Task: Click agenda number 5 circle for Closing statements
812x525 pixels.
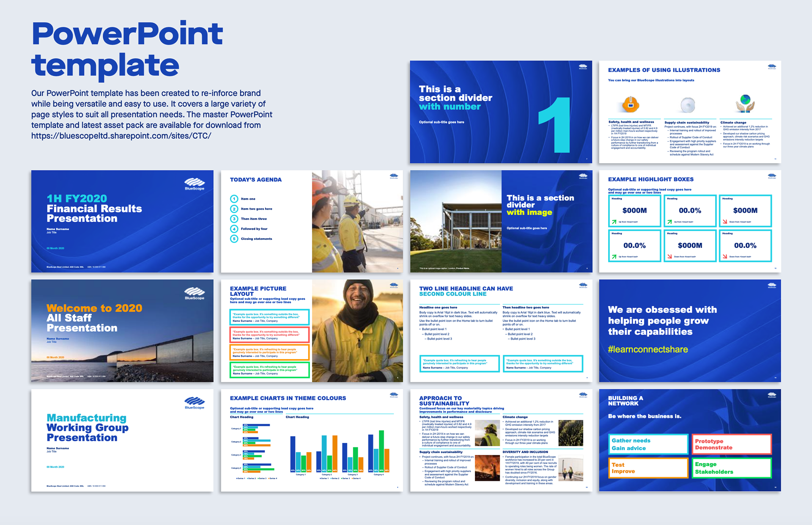Action: [234, 239]
